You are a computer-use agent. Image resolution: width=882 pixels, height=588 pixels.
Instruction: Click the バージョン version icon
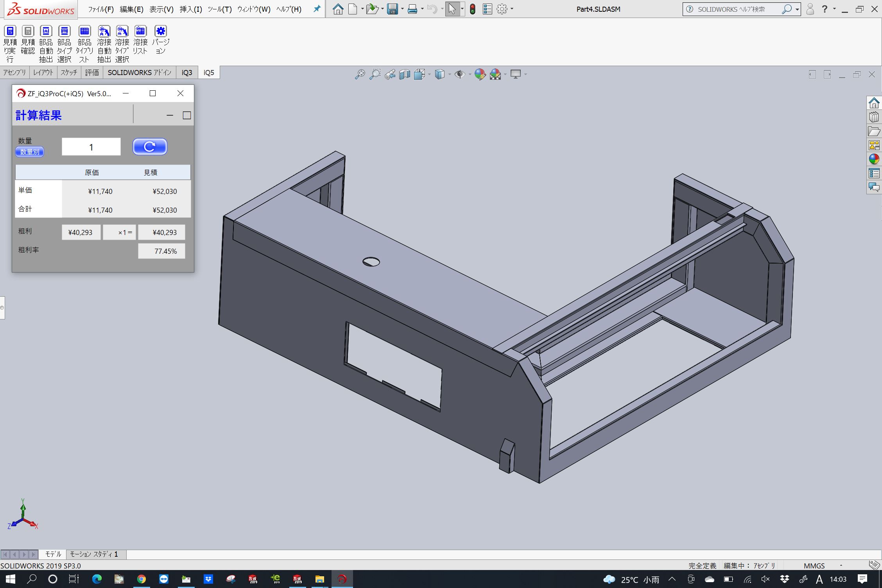coord(160,30)
